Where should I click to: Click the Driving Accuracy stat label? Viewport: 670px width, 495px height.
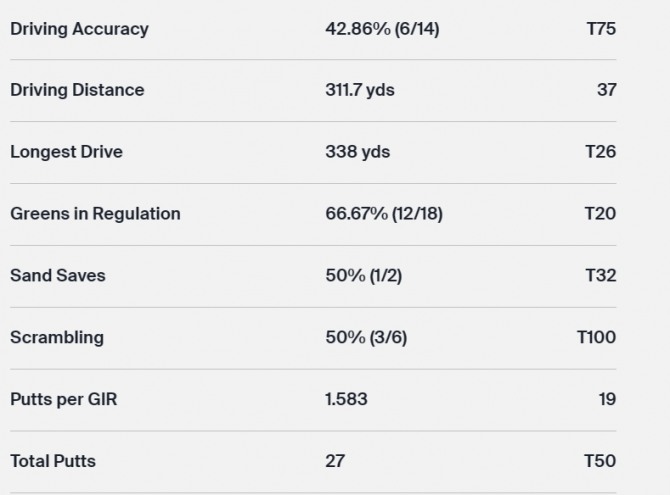79,29
